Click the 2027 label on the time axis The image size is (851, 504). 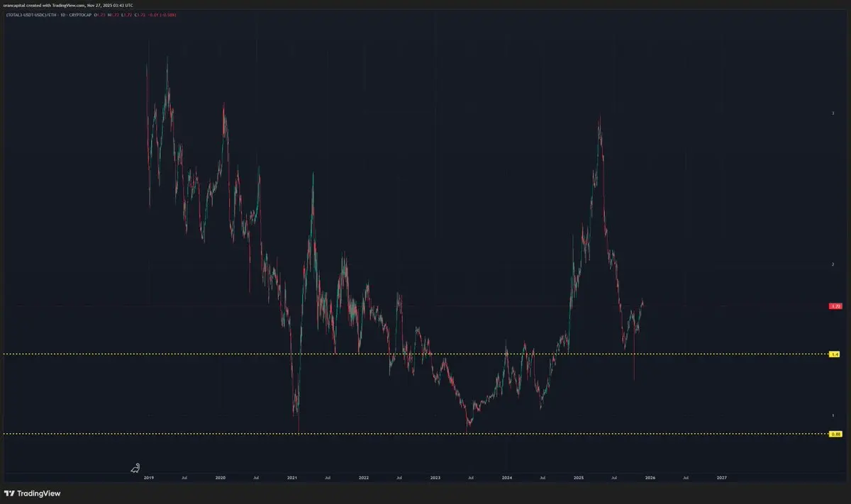(x=722, y=478)
